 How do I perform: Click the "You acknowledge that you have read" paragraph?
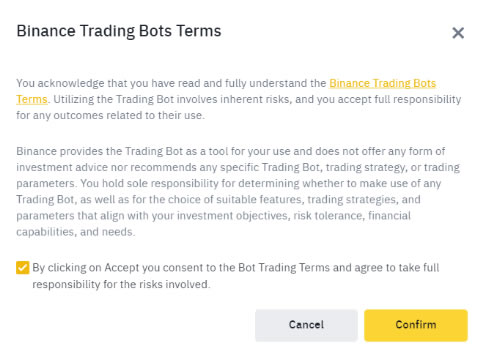coord(239,99)
